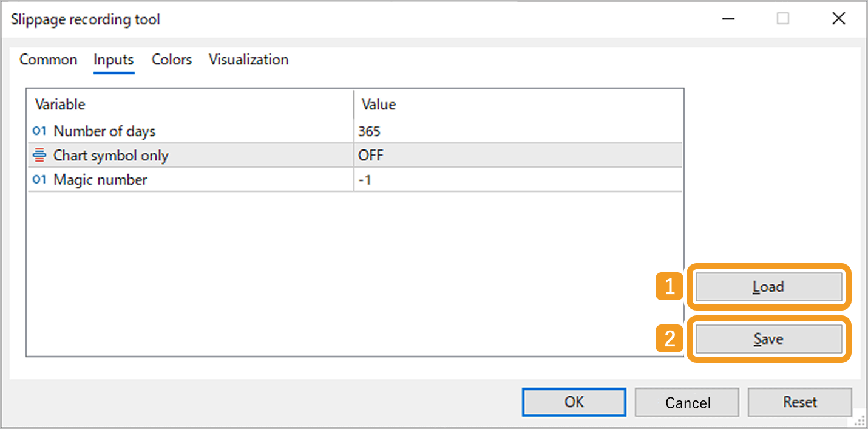This screenshot has height=429, width=868.
Task: Go to the Visualization tab
Action: 248,60
